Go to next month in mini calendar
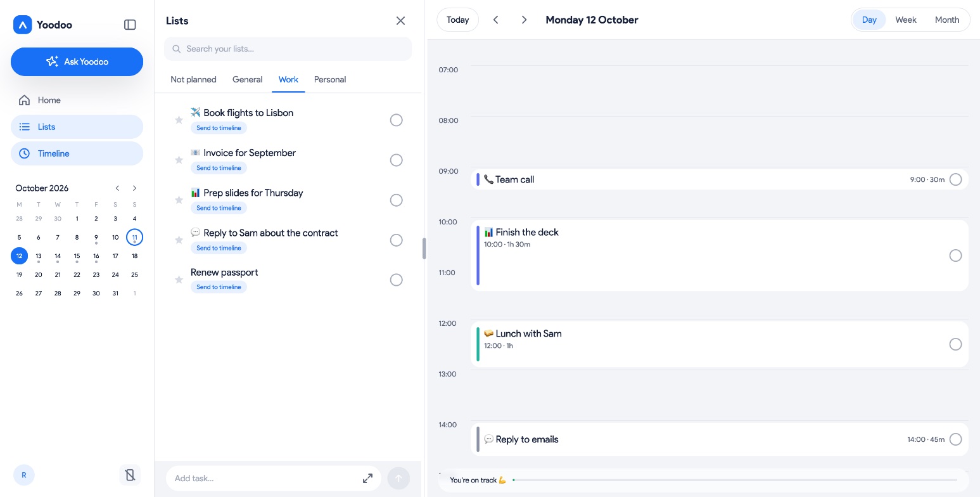 pyautogui.click(x=134, y=188)
